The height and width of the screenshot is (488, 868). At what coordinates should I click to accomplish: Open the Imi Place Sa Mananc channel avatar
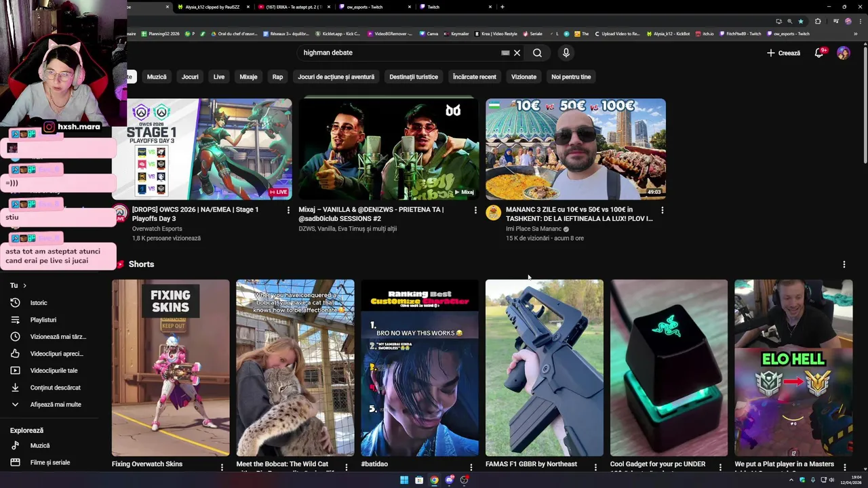click(x=493, y=213)
